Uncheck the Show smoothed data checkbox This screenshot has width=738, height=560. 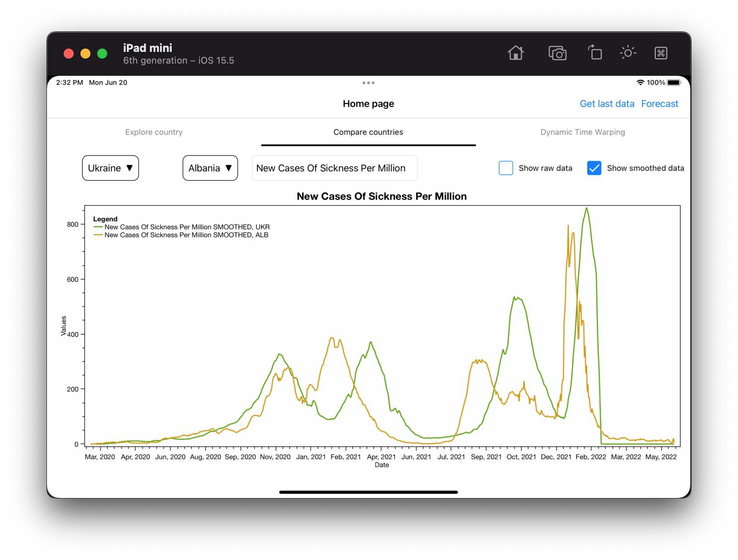click(594, 168)
